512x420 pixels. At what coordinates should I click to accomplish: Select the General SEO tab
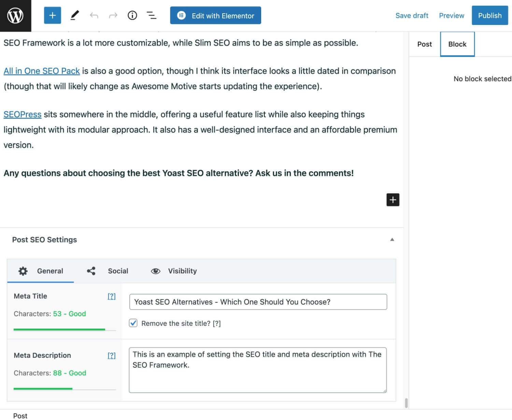40,271
